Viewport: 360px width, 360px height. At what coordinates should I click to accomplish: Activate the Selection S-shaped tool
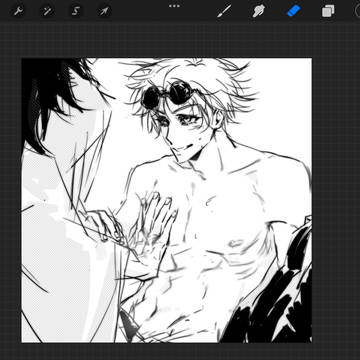(76, 11)
